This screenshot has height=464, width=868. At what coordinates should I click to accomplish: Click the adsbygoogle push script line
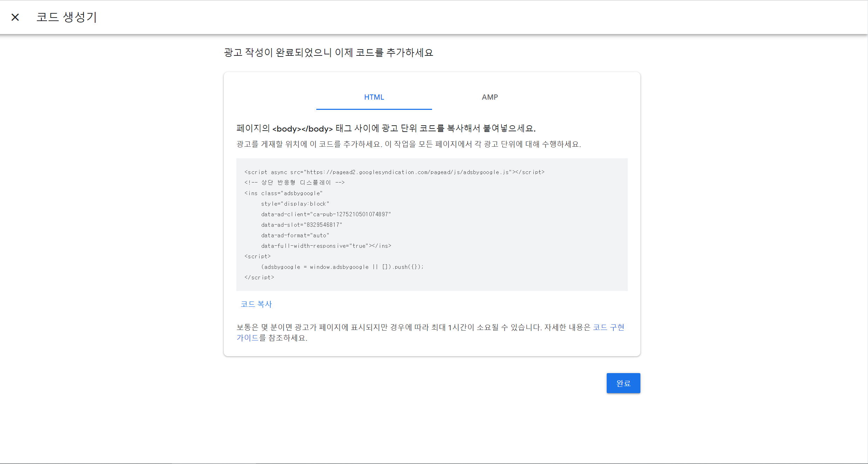point(342,267)
